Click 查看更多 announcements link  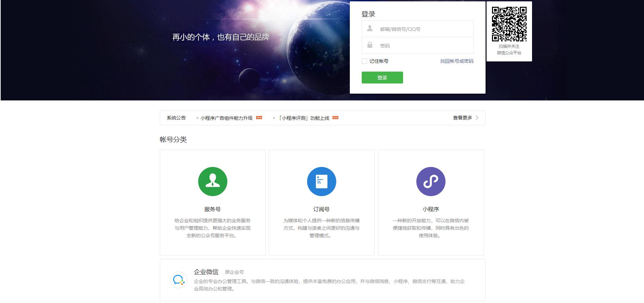[462, 118]
